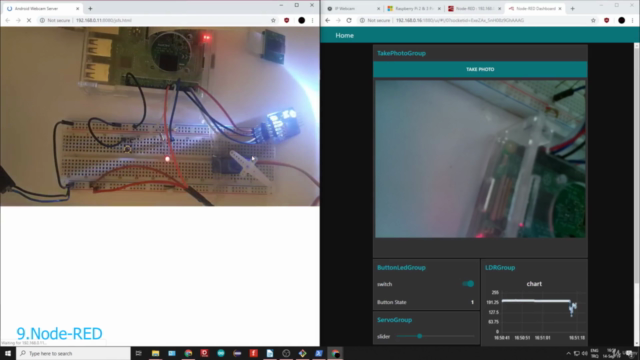Viewport: 640px width, 360px height.
Task: Click the red shield extension in the webcam window
Action: [287, 20]
